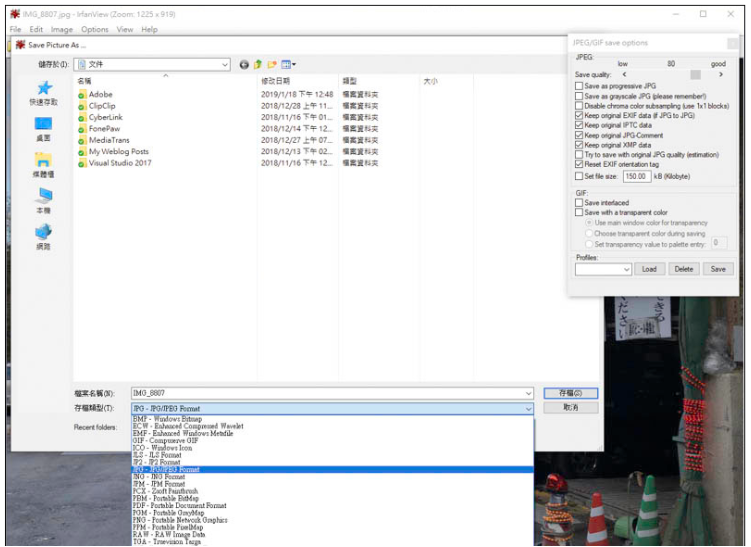
Task: Open the Profiles combo box
Action: (x=603, y=269)
